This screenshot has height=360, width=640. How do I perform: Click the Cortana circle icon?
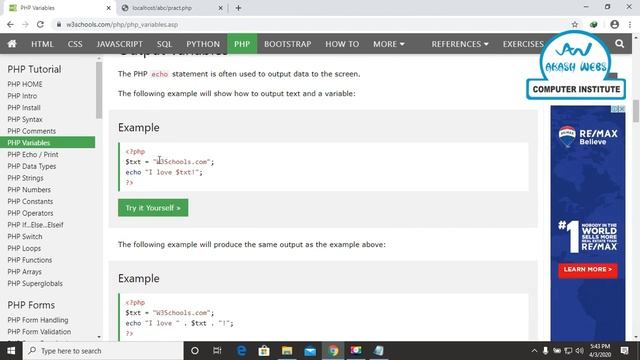195,351
